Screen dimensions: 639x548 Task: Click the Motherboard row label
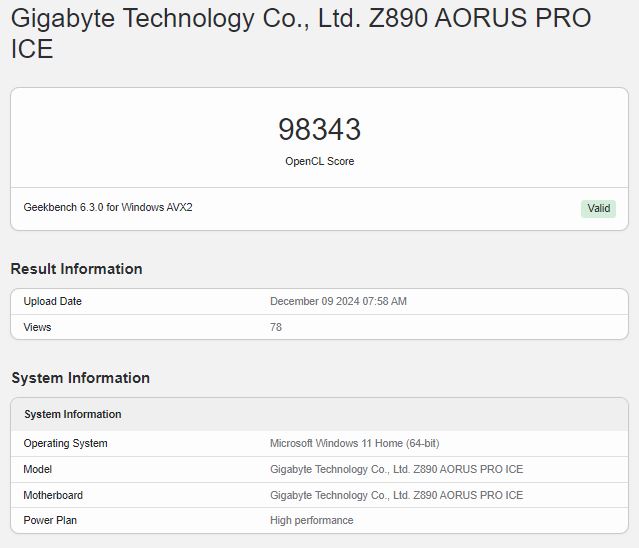[x=53, y=495]
